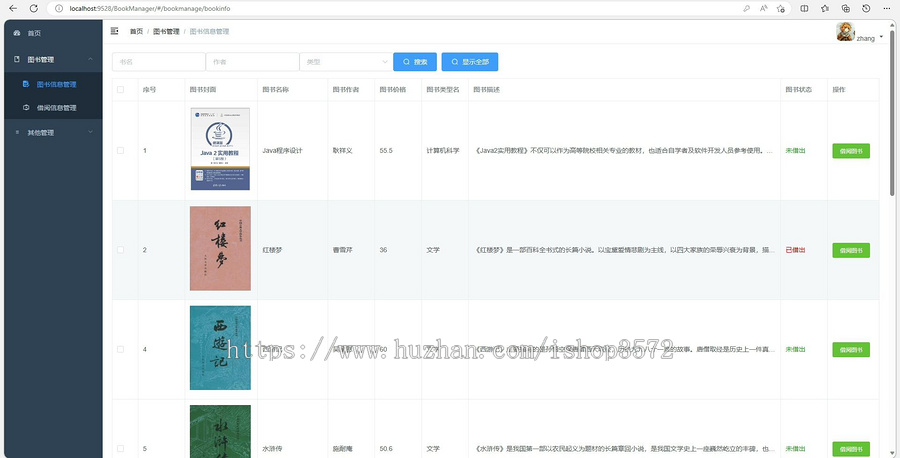Open browser password key icon

click(x=746, y=9)
